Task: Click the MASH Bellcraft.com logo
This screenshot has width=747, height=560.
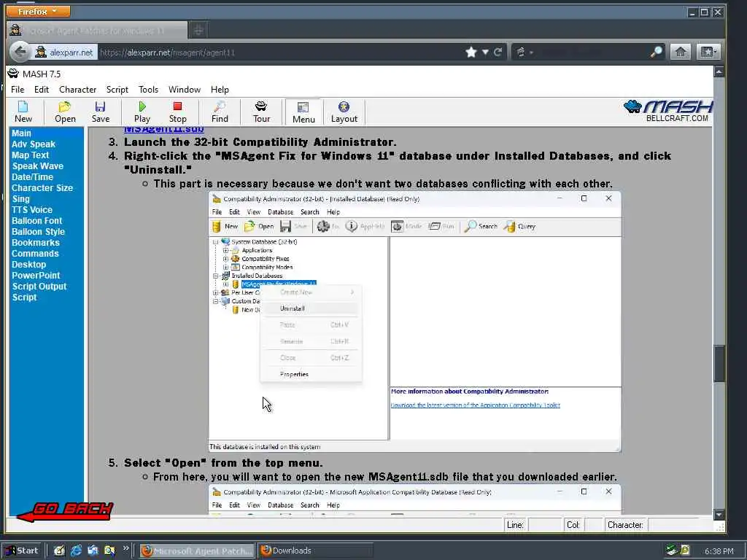Action: click(668, 111)
